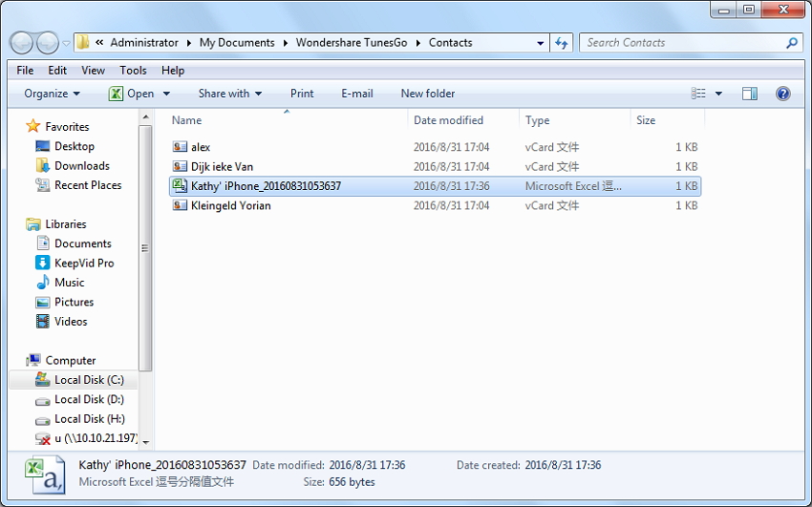Expand the Share with dropdown
The image size is (812, 507).
click(230, 94)
